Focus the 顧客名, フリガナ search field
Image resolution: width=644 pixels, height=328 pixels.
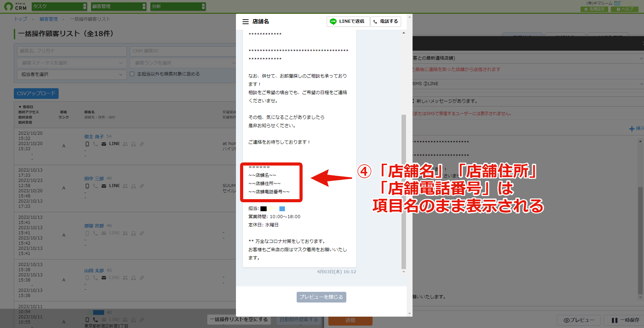72,51
